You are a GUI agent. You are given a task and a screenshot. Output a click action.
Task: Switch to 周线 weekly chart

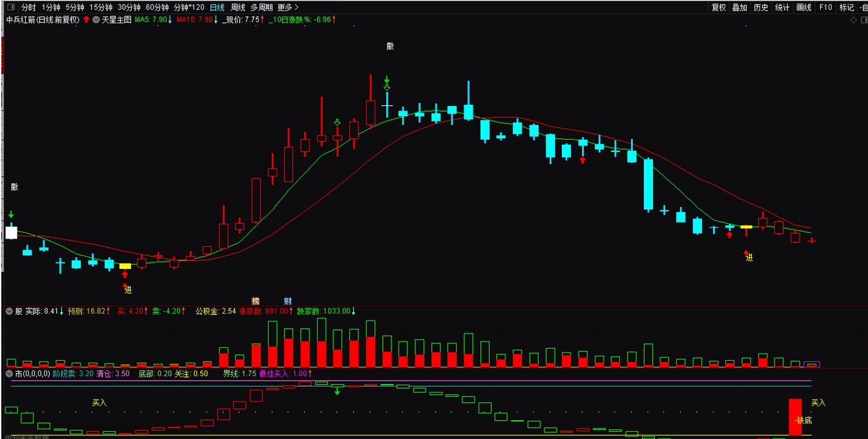238,8
